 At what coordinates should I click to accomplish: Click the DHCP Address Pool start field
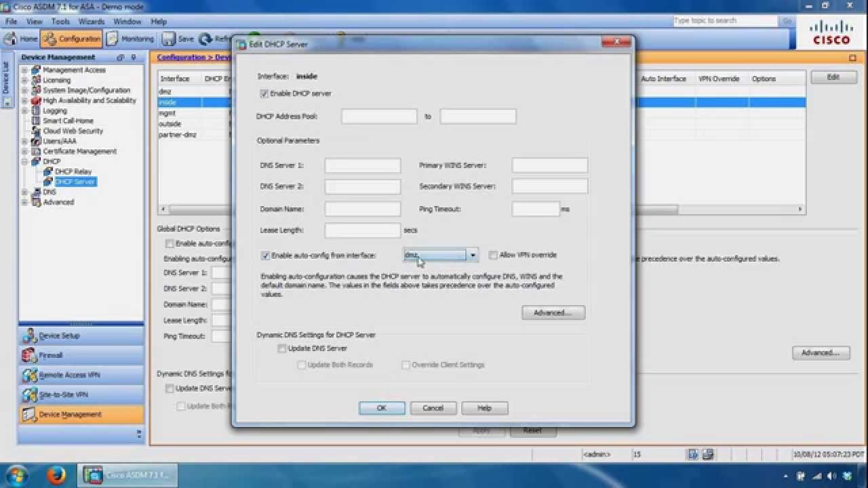click(379, 117)
